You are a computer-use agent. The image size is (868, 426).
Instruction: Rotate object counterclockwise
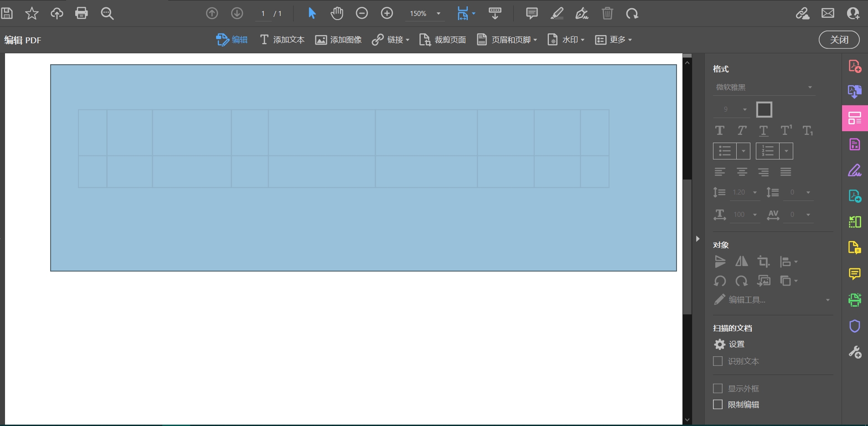click(720, 281)
